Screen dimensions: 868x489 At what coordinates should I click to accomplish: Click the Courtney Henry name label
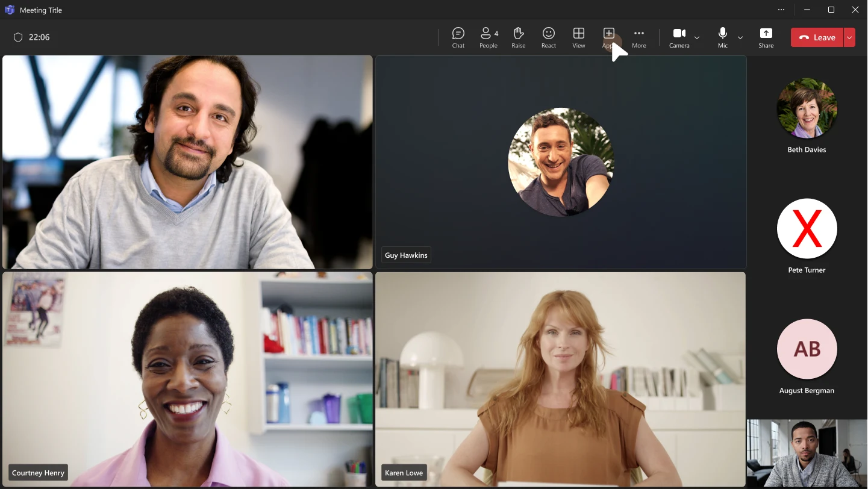pyautogui.click(x=38, y=473)
